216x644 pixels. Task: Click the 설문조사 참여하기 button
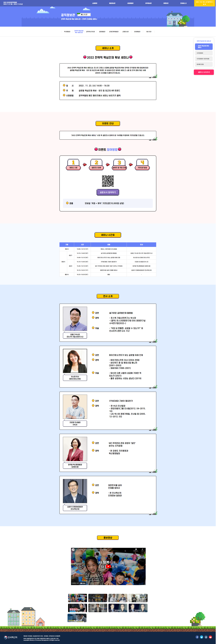[108, 192]
